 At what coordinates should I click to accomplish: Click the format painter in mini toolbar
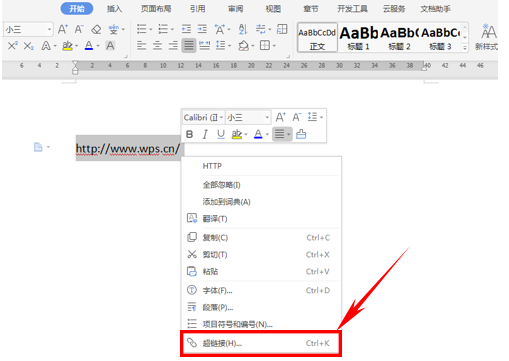[x=301, y=134]
